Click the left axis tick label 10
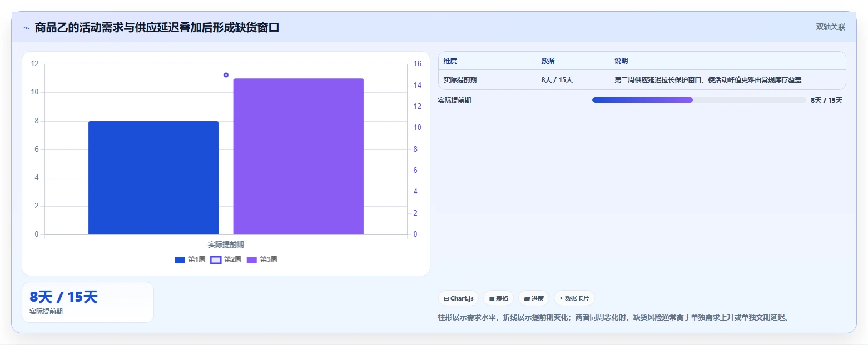 pyautogui.click(x=35, y=92)
